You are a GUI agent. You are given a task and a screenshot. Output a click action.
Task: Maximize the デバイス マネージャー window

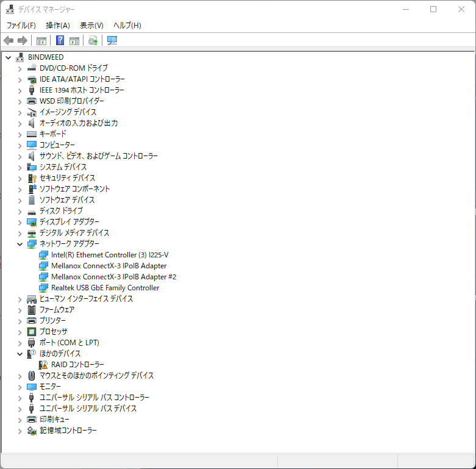pyautogui.click(x=433, y=9)
